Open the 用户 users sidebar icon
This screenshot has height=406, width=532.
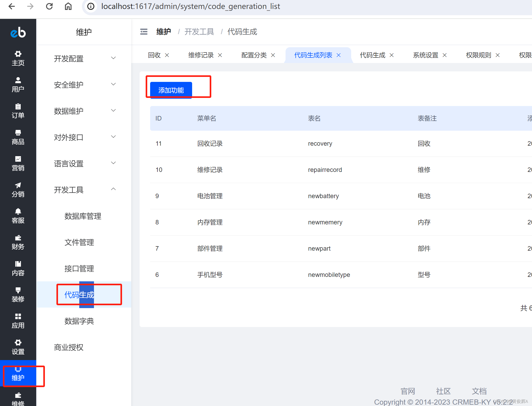pyautogui.click(x=18, y=85)
